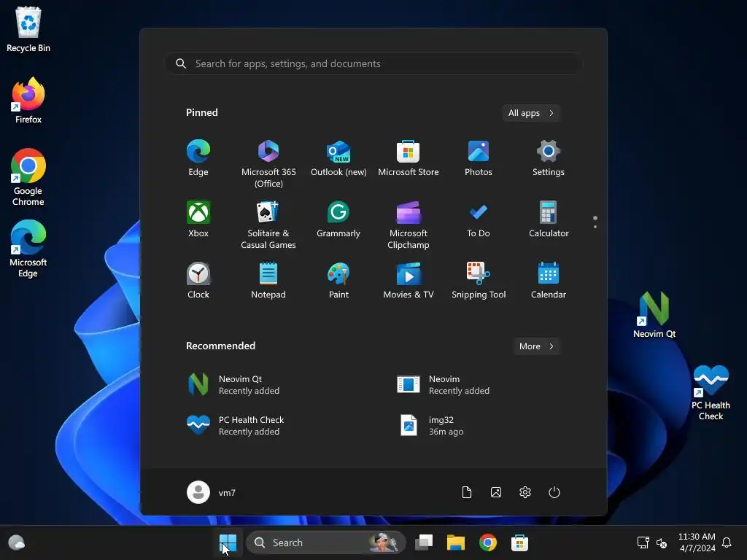Open the Power options button
747x560 pixels.
(x=554, y=492)
